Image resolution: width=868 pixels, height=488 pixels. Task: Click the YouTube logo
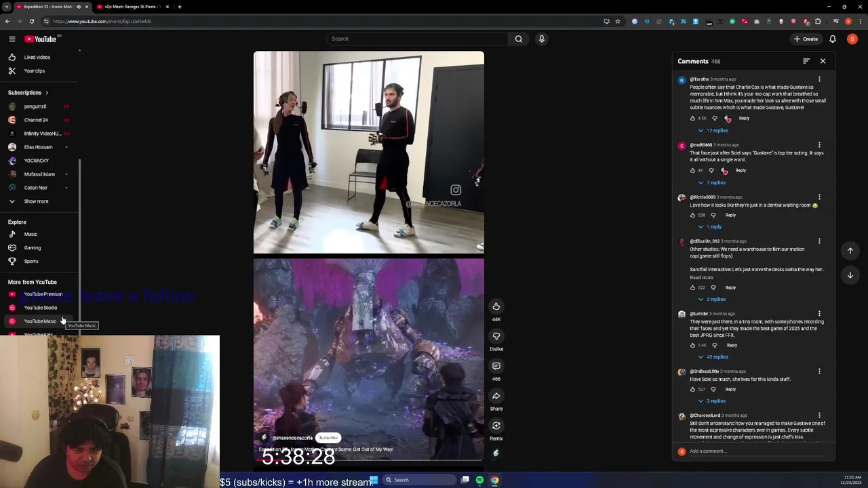[40, 39]
